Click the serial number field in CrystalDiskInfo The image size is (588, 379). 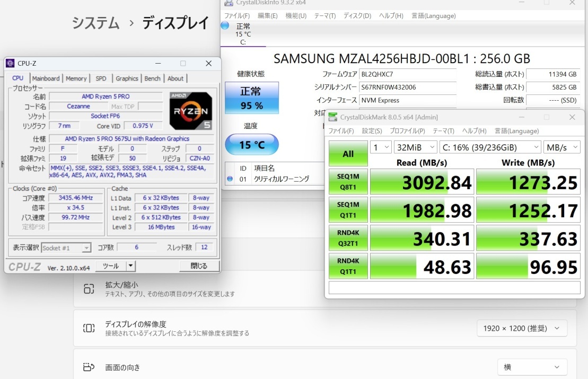pyautogui.click(x=408, y=87)
